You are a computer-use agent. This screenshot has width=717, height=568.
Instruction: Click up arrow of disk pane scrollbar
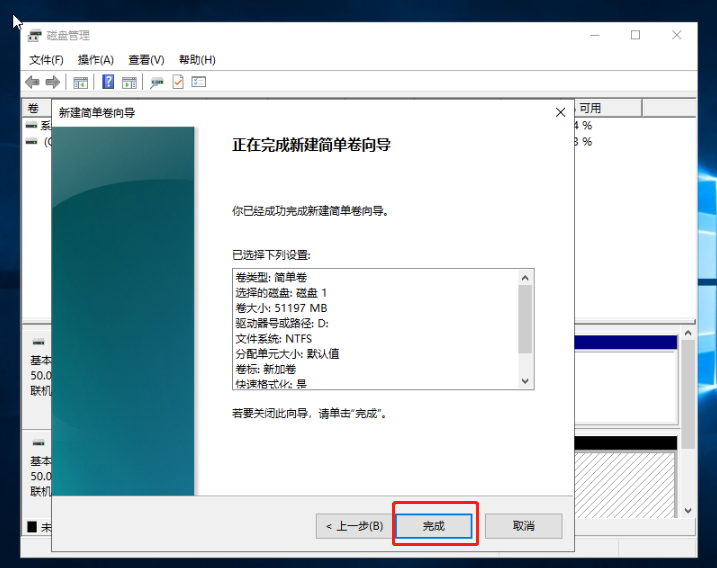(688, 333)
